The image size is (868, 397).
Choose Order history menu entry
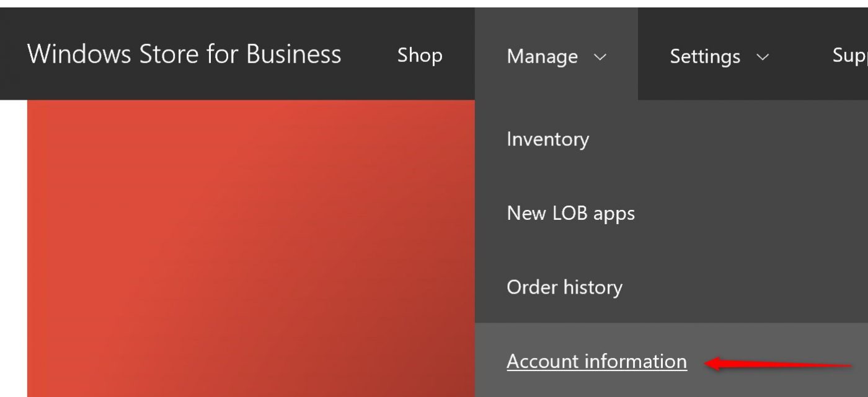pyautogui.click(x=564, y=287)
